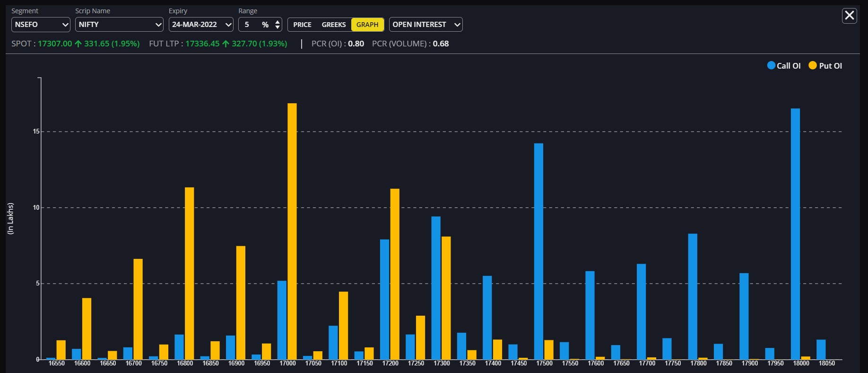
Task: Decrease the Range percent with down arrow
Action: [278, 27]
